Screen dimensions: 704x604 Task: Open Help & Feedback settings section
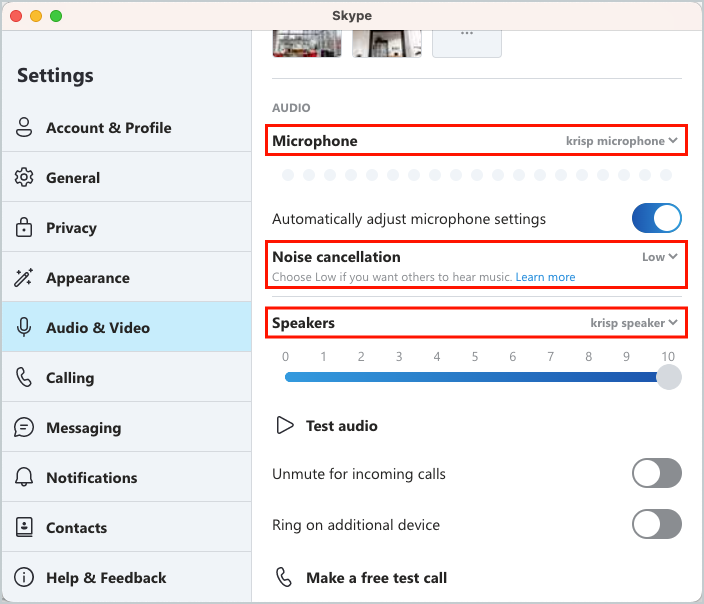click(x=106, y=578)
